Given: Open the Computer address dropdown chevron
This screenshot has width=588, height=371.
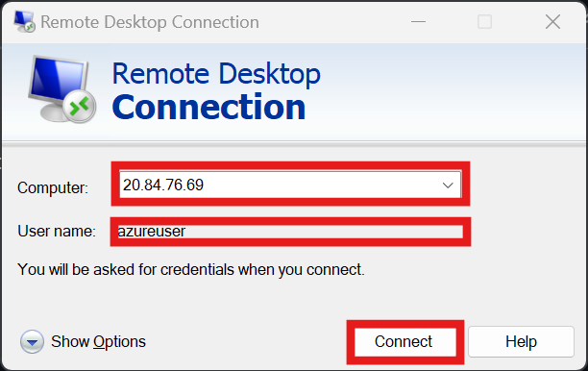Looking at the screenshot, I should [x=448, y=185].
